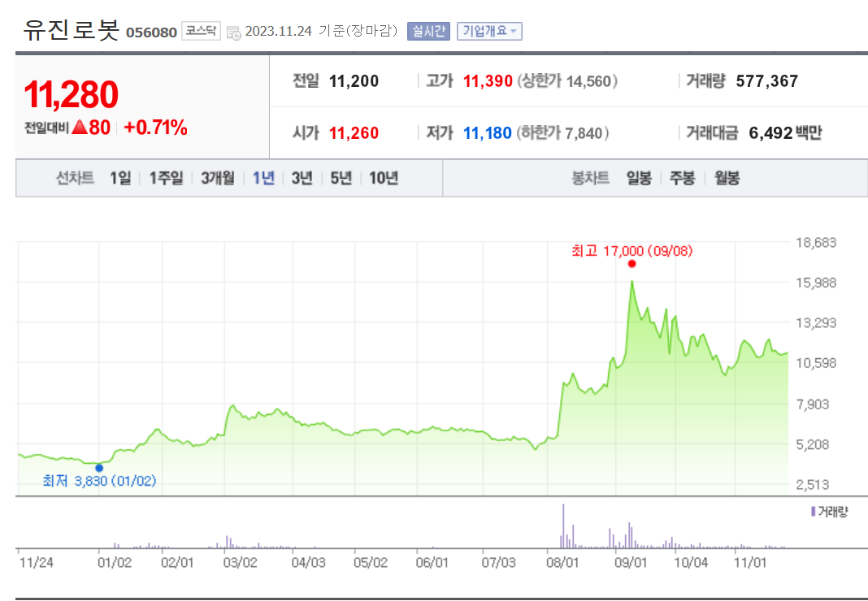Viewport: 868px width, 601px height.
Task: Open the 기업개요 dropdown
Action: click(x=489, y=31)
